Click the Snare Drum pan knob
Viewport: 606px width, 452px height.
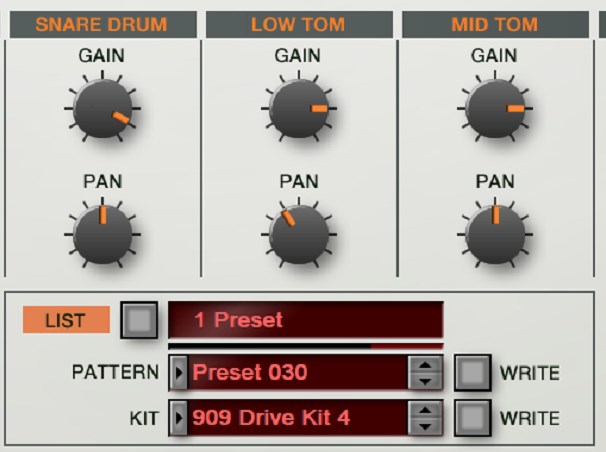point(102,232)
